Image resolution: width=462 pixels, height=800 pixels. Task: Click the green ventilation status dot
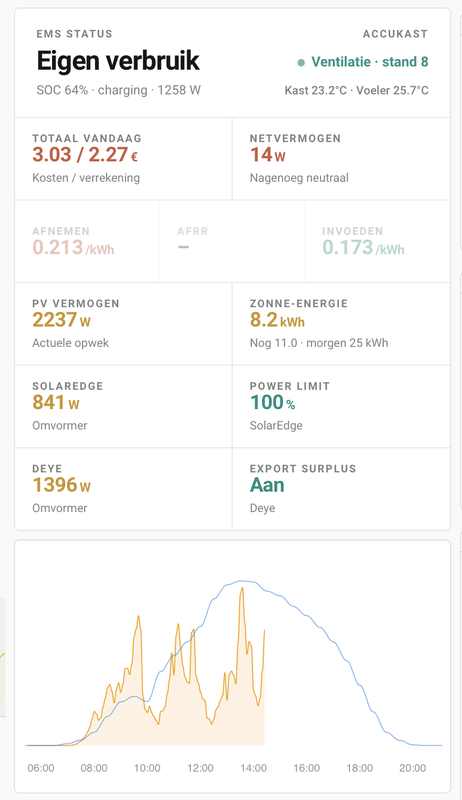pos(301,62)
